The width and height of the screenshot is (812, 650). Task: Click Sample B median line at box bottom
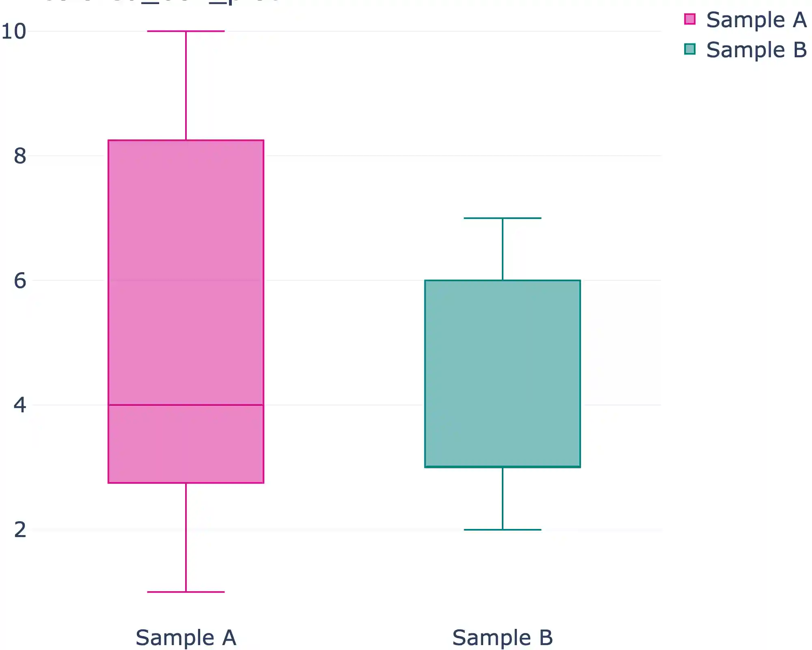pos(502,467)
